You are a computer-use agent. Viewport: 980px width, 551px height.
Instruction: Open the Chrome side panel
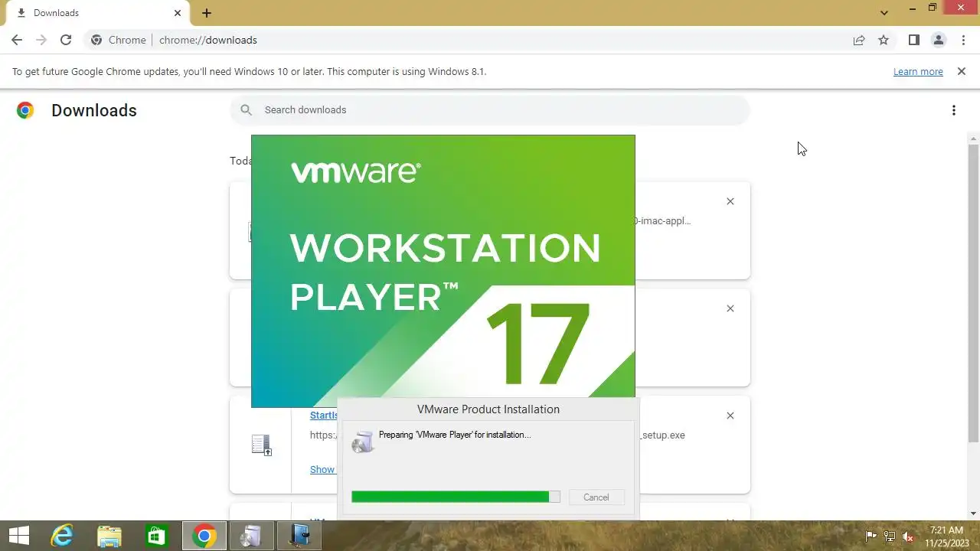(913, 40)
